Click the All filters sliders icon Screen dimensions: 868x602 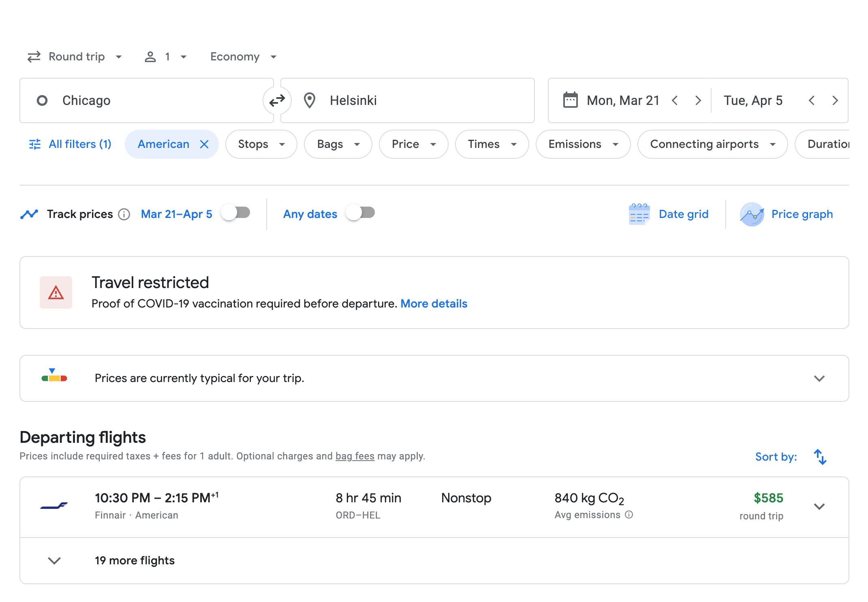point(35,144)
